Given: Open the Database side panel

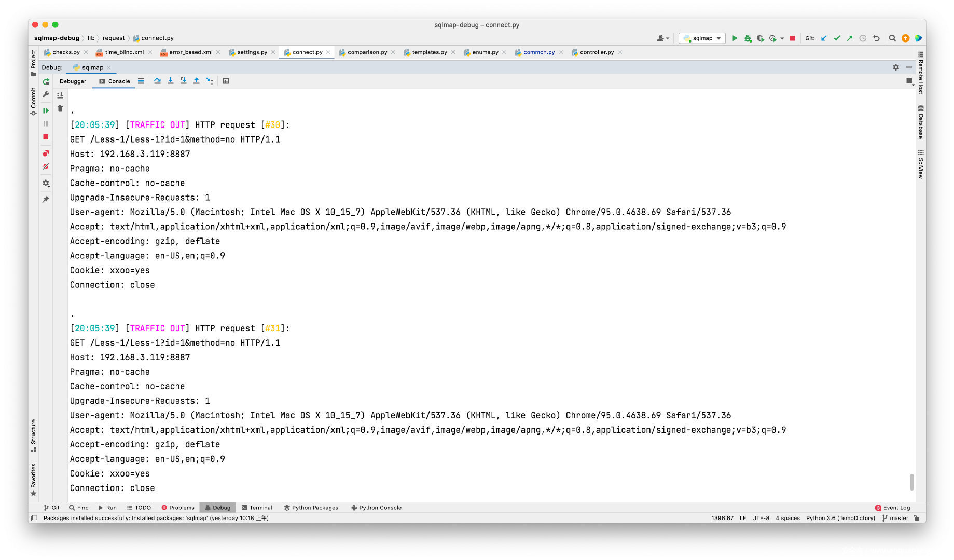Looking at the screenshot, I should point(920,122).
